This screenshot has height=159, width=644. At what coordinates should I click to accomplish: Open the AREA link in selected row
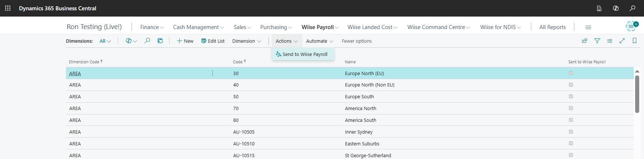[75, 74]
